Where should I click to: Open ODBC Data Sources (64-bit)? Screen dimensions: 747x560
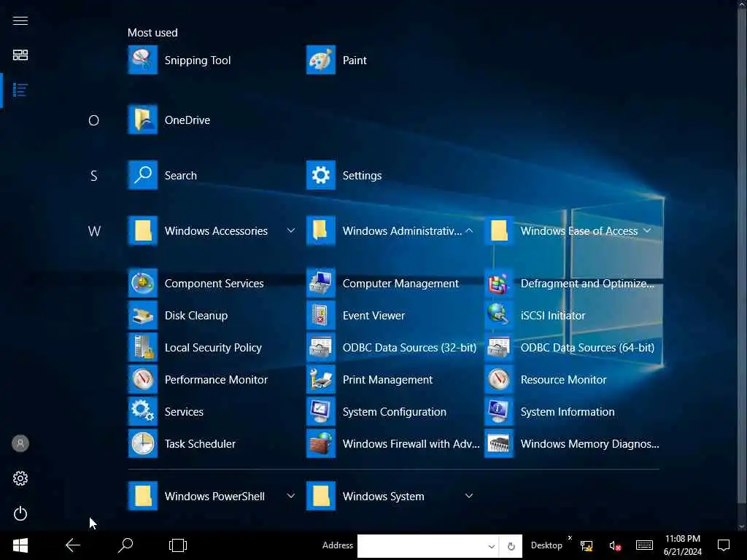(x=570, y=347)
